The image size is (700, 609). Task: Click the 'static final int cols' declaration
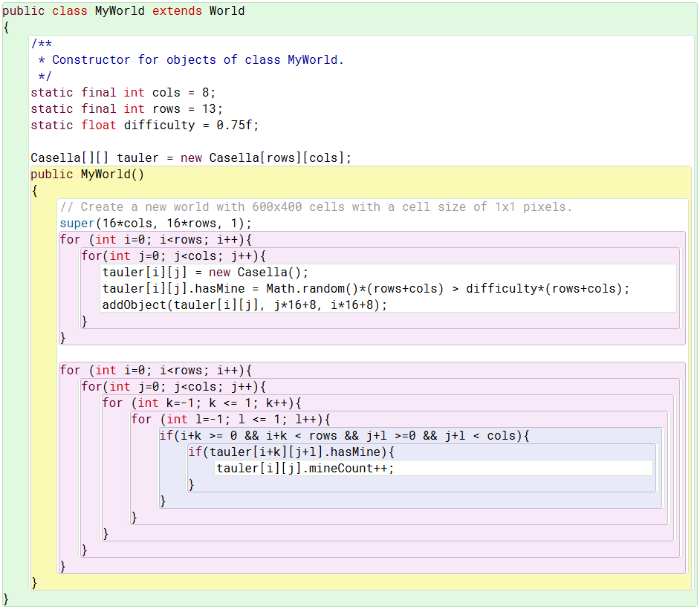123,93
